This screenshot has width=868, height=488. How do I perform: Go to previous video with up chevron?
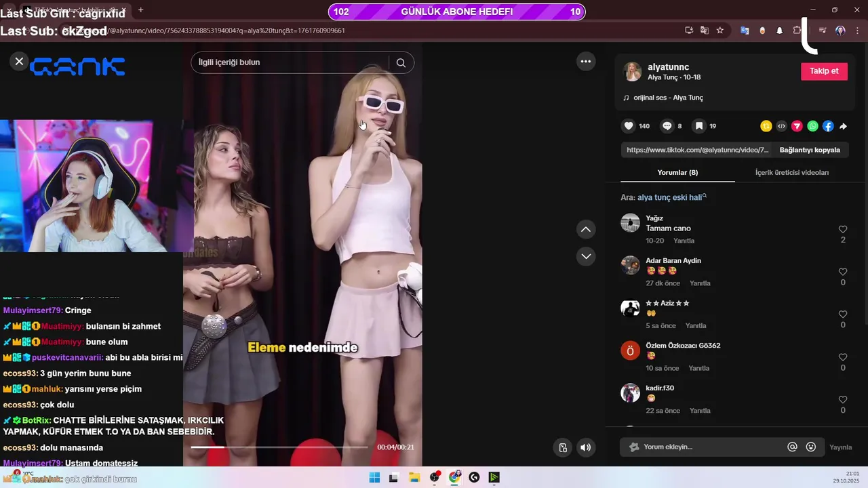coord(586,230)
